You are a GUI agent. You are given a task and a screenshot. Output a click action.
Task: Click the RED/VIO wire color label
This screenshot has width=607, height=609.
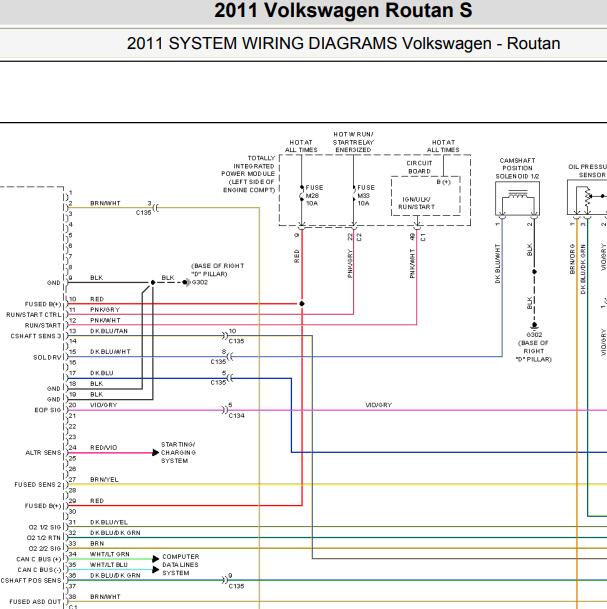click(x=103, y=447)
